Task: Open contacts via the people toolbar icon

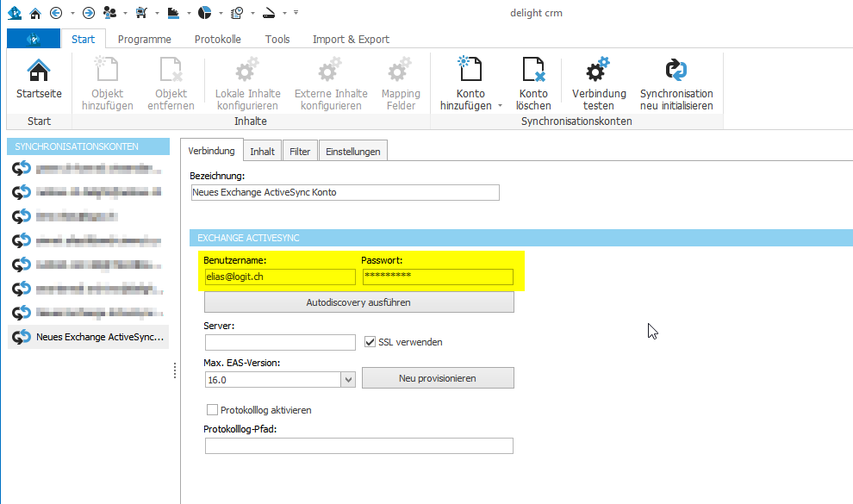Action: pyautogui.click(x=108, y=13)
